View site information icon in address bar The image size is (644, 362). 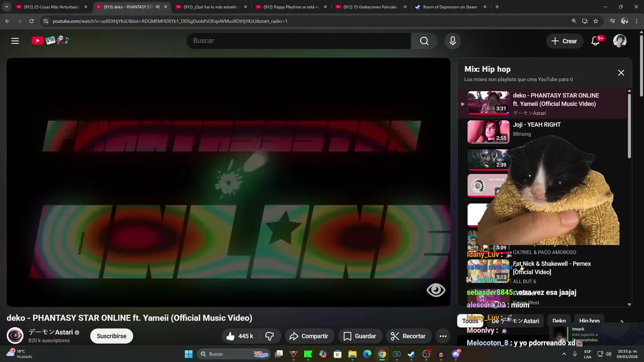46,21
